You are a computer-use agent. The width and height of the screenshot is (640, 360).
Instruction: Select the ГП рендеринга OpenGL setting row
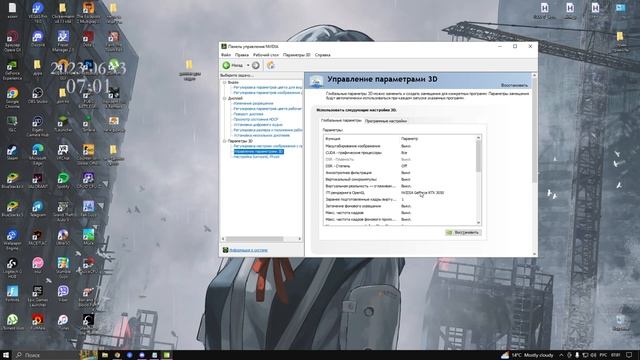pyautogui.click(x=400, y=193)
